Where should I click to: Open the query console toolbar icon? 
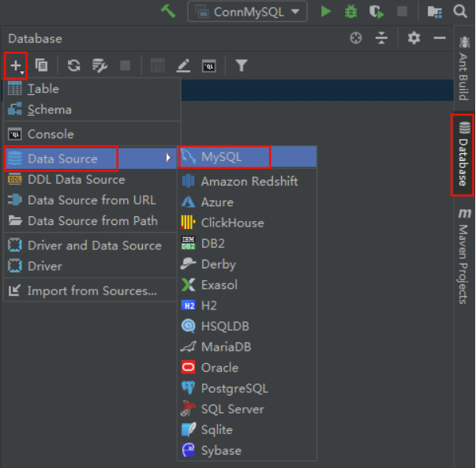click(x=209, y=66)
